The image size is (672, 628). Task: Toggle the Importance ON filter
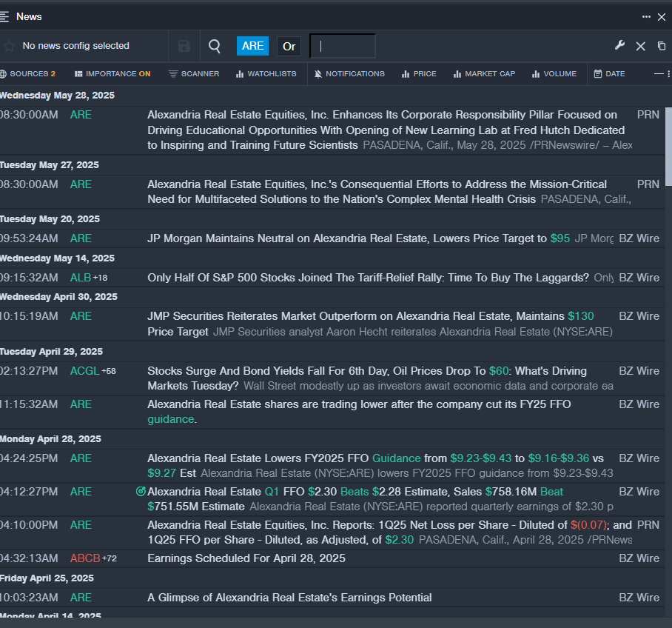pyautogui.click(x=112, y=74)
